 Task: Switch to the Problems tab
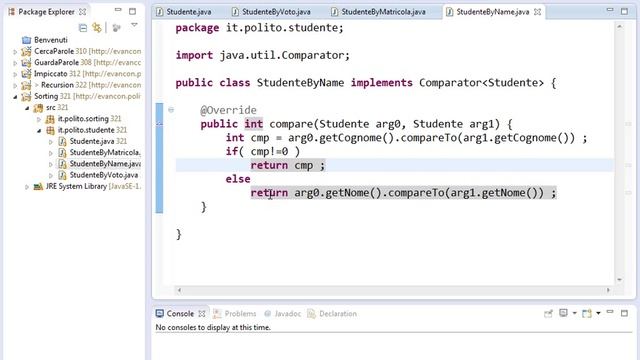coord(235,313)
